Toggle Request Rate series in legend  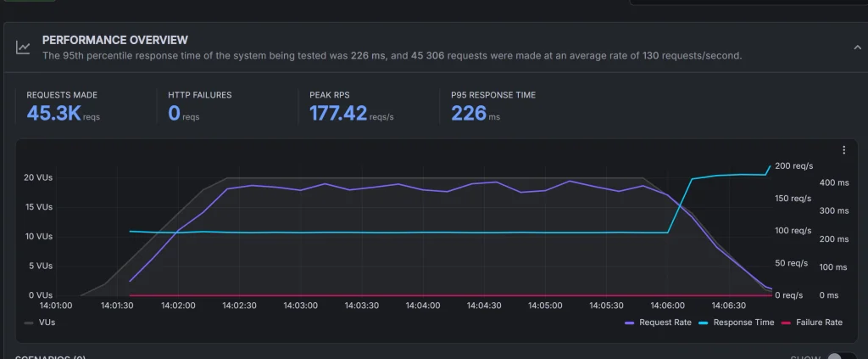pyautogui.click(x=658, y=323)
